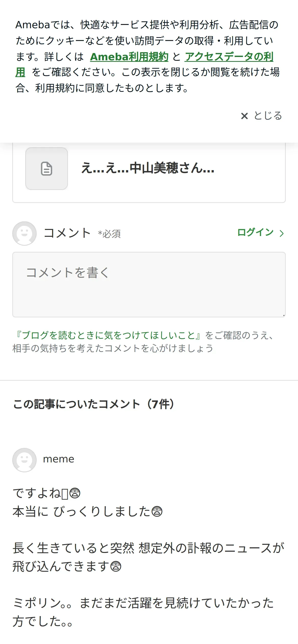The height and width of the screenshot is (644, 298).
Task: Click the emoji after 飛び込んできます
Action: coord(116,566)
